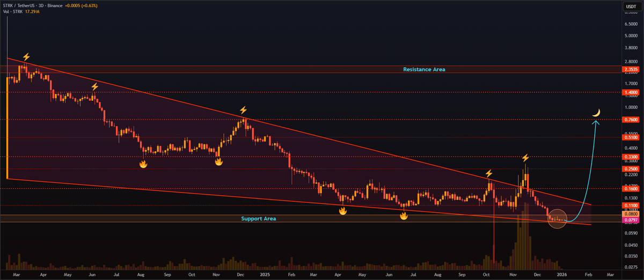Click the 0.7600 price level label

coord(630,120)
